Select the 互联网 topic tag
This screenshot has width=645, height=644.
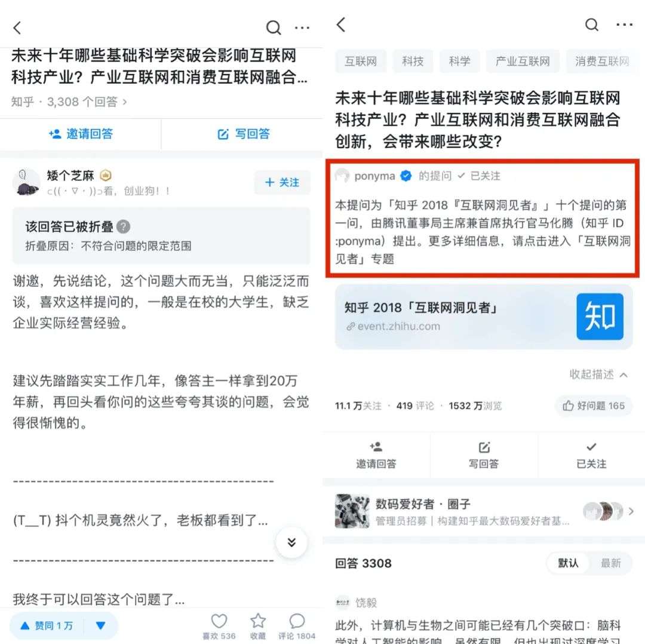click(361, 62)
